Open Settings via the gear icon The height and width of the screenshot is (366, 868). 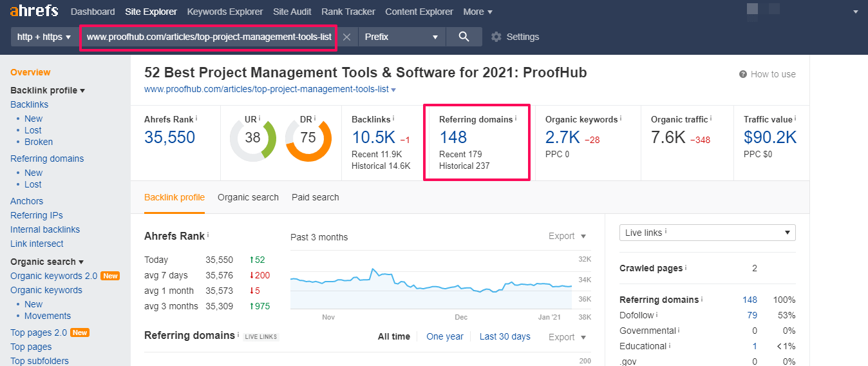point(496,37)
